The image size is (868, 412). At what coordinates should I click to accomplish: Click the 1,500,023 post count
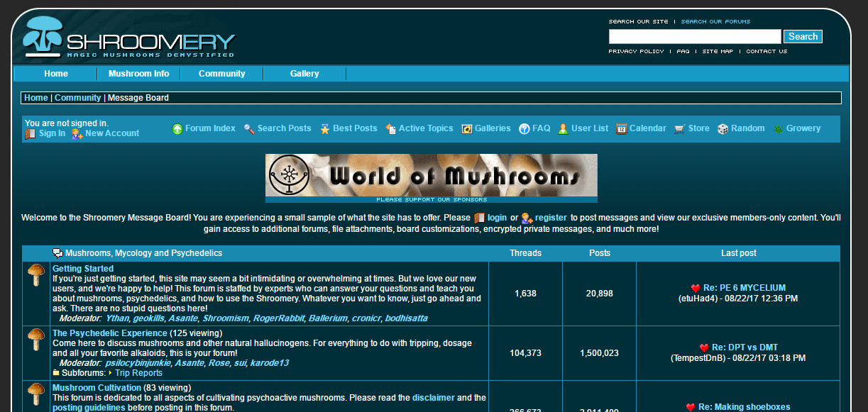pos(599,353)
